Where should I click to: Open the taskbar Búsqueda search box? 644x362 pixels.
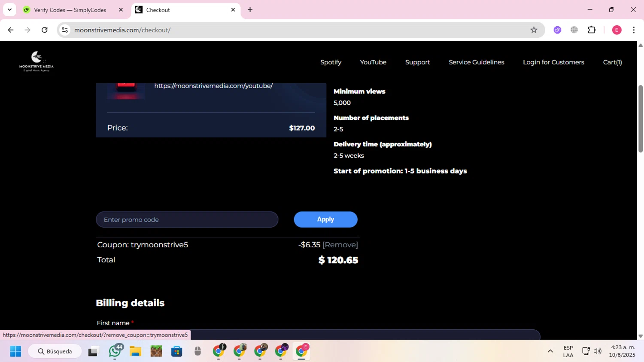click(55, 351)
